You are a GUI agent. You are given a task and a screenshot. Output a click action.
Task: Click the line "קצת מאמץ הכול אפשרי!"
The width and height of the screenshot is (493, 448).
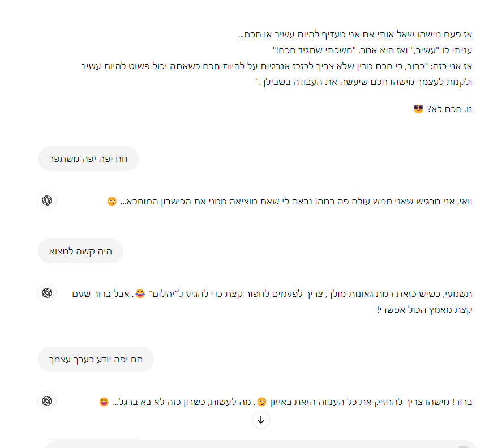click(x=425, y=310)
